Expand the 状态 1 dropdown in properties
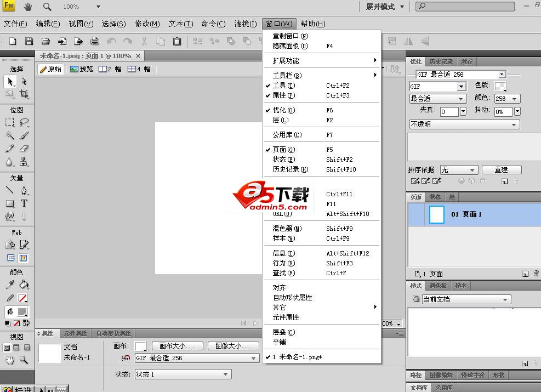 (x=183, y=374)
